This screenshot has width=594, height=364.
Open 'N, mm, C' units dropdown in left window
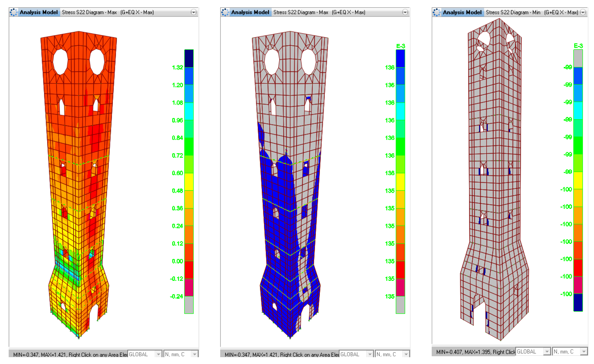[x=181, y=354]
